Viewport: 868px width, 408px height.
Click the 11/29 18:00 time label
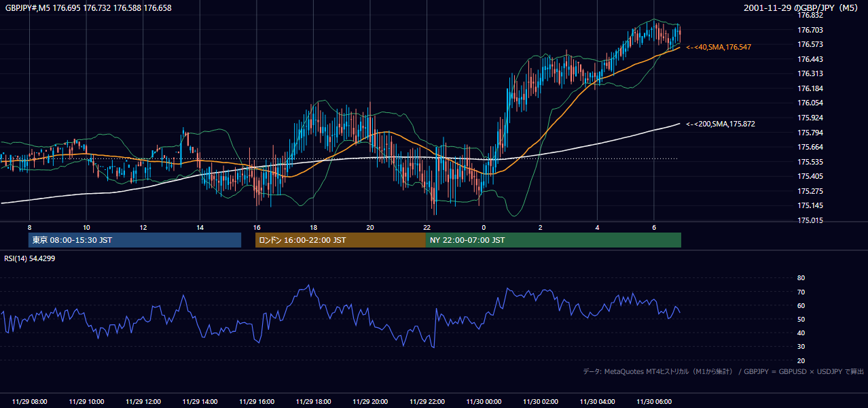pyautogui.click(x=313, y=402)
